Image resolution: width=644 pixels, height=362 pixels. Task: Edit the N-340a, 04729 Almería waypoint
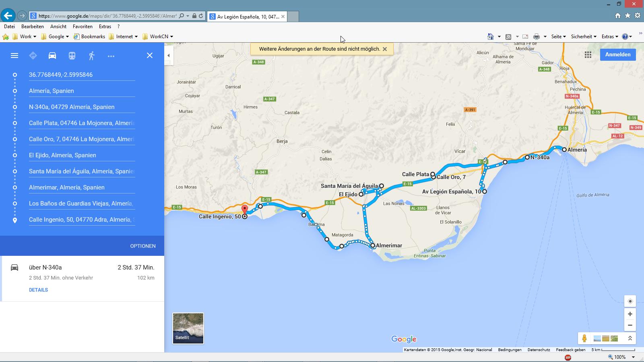coord(82,107)
